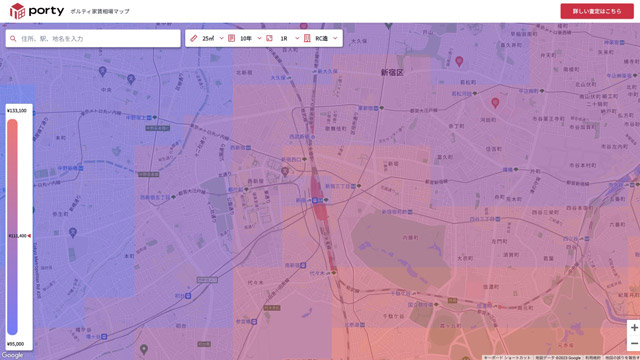The image size is (640, 360).
Task: Click the porty logo icon
Action: (x=18, y=11)
